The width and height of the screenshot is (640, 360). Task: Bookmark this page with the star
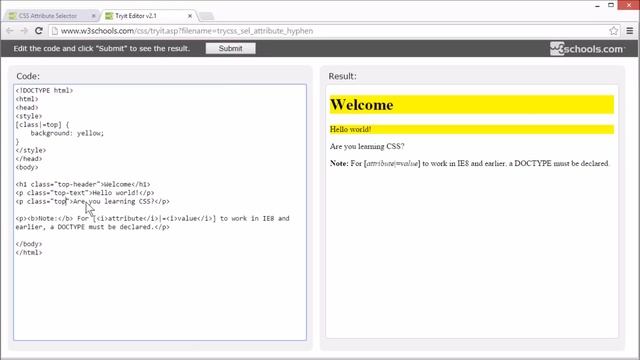pos(613,31)
